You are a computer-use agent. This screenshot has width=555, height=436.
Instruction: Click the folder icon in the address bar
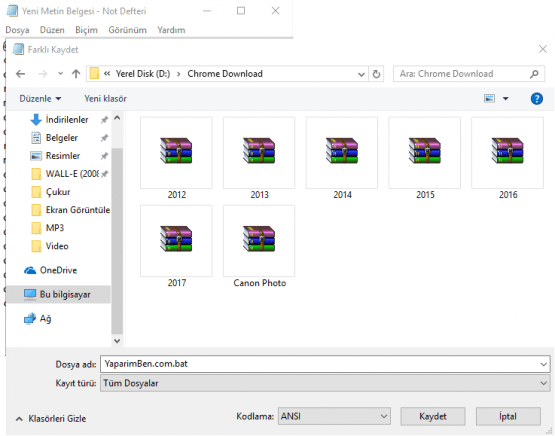tap(94, 74)
